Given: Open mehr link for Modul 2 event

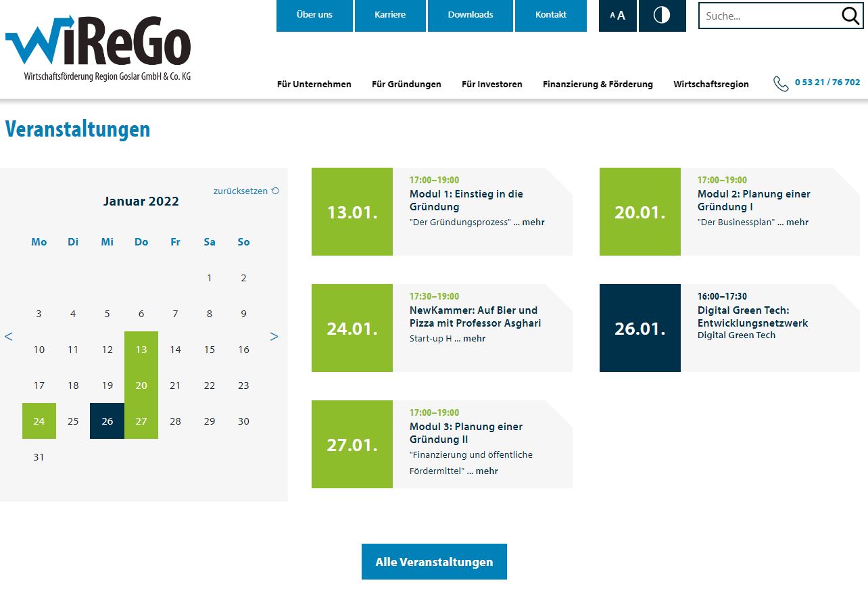Looking at the screenshot, I should click(x=797, y=222).
